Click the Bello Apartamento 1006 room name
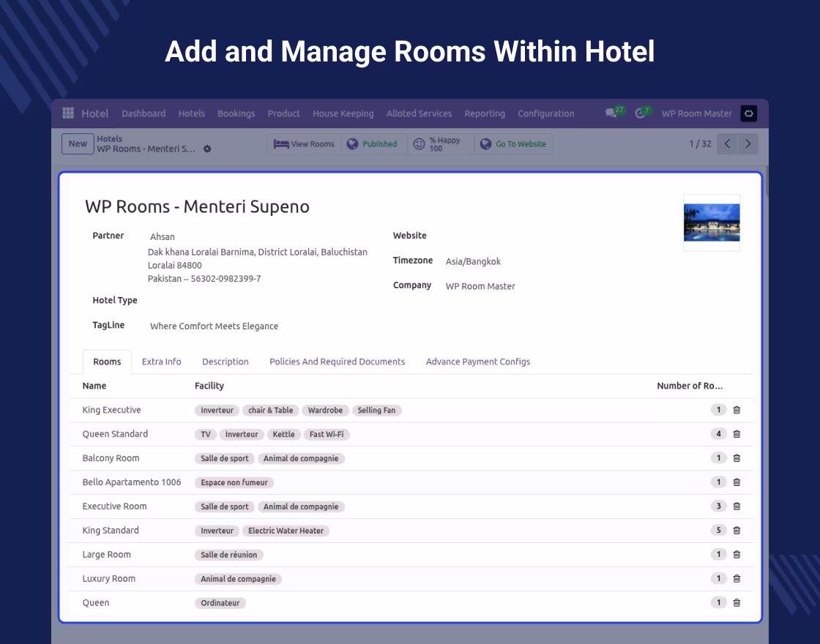The image size is (820, 644). pos(131,482)
